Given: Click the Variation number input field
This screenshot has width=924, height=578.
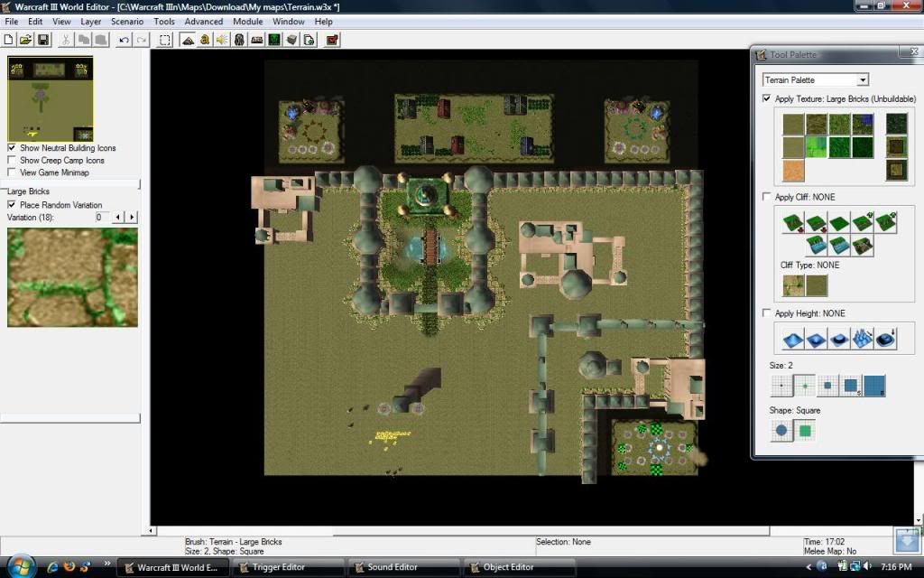Looking at the screenshot, I should point(103,217).
